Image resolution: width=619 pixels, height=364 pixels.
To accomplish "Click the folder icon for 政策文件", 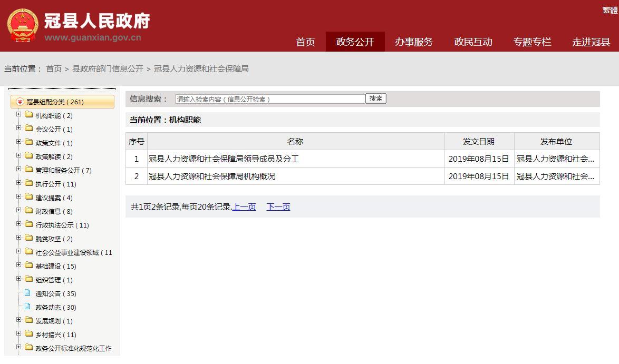I will [29, 142].
